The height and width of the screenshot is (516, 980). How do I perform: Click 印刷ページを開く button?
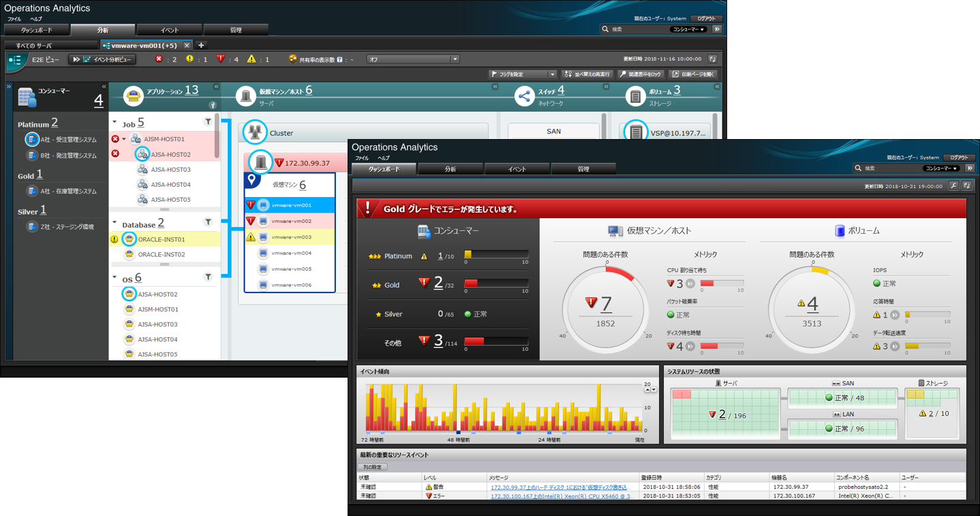(x=692, y=74)
